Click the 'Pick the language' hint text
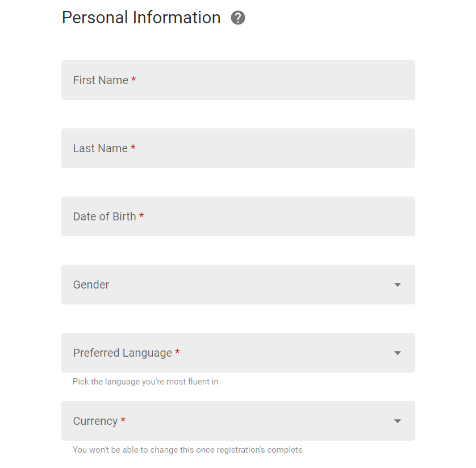The width and height of the screenshot is (476, 468). 145,382
